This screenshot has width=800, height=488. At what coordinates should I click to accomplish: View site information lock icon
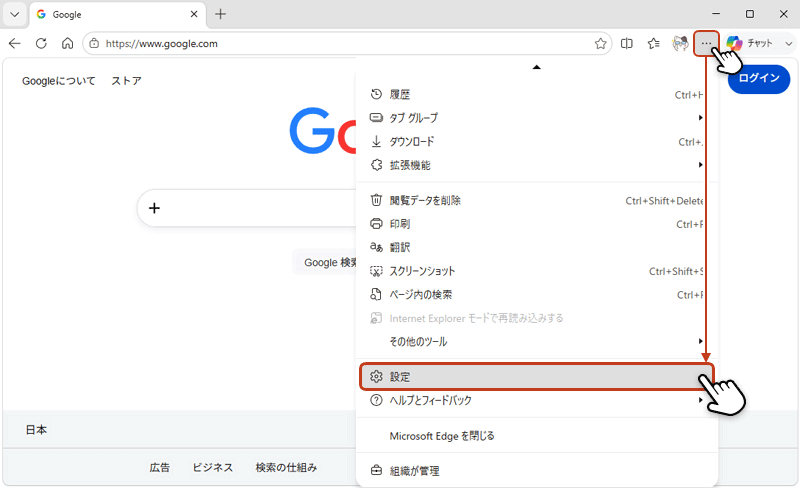coord(94,44)
